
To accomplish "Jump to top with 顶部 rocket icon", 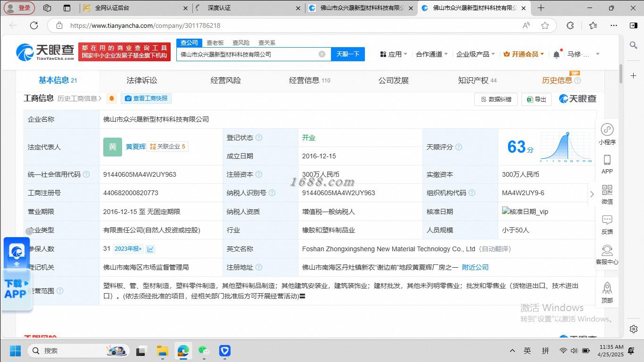I will pyautogui.click(x=607, y=292).
